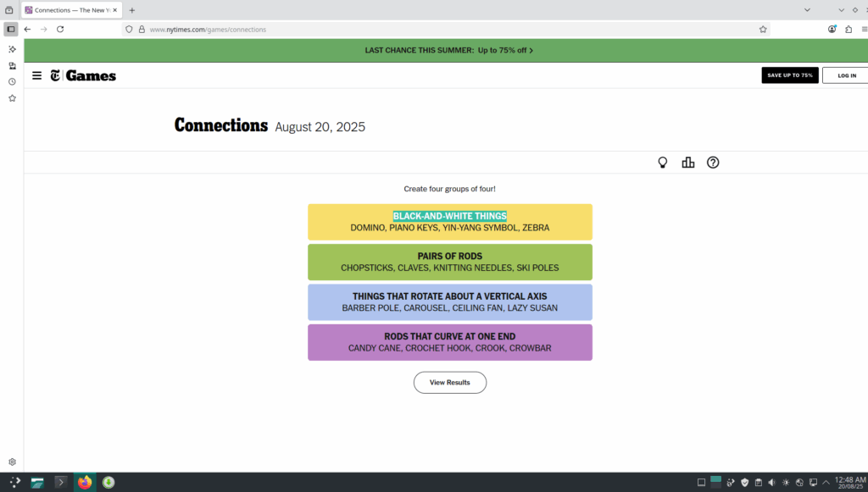
Task: Open the question mark help icon
Action: [713, 163]
